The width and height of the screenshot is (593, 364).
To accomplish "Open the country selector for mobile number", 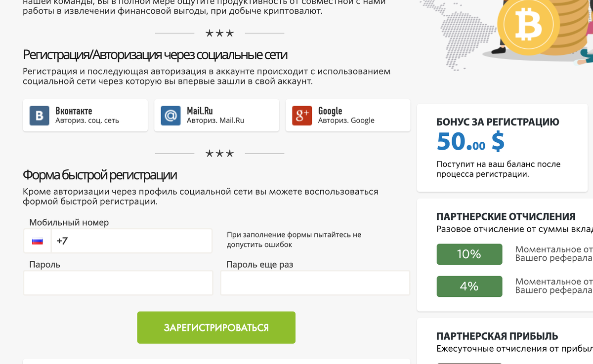I will (x=36, y=241).
